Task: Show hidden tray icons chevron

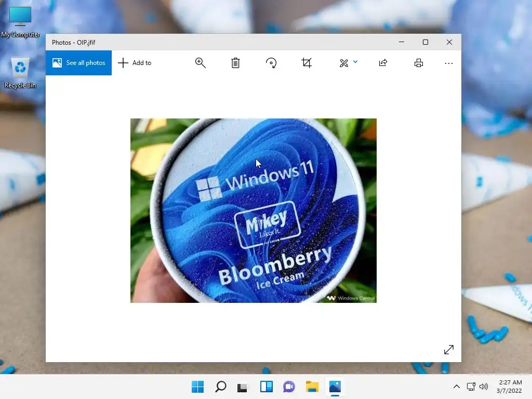Action: (x=457, y=387)
